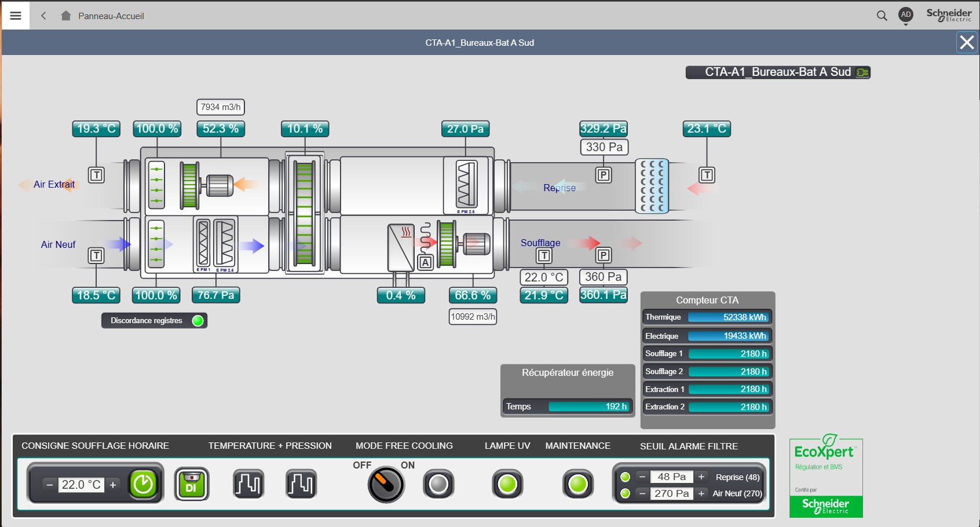
Task: Click the grey Free Cooling indicator button
Action: (438, 484)
